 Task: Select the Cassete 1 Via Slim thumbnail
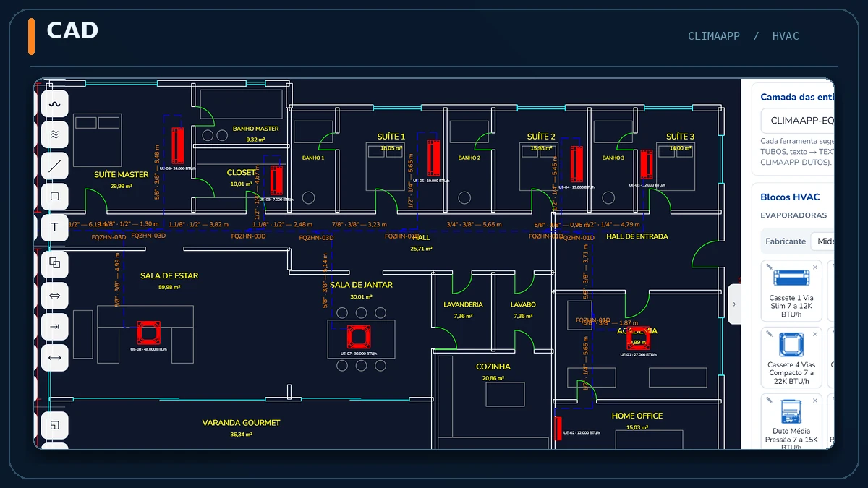(791, 278)
